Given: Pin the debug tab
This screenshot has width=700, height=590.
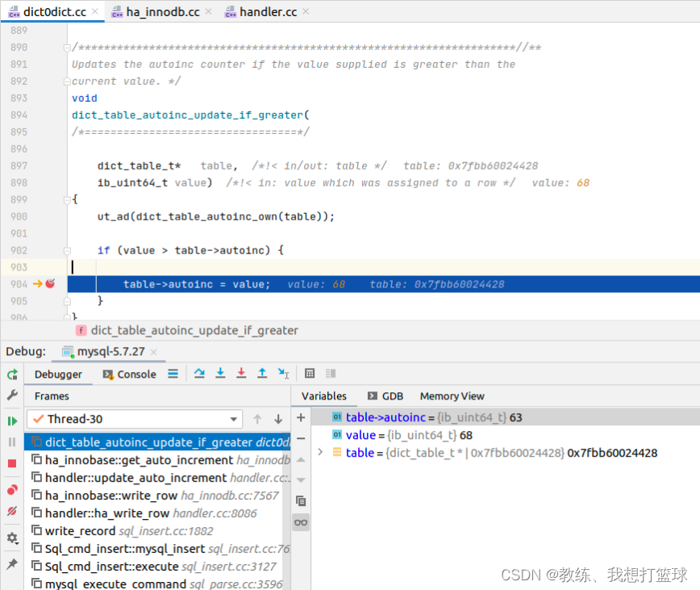Looking at the screenshot, I should tap(12, 564).
